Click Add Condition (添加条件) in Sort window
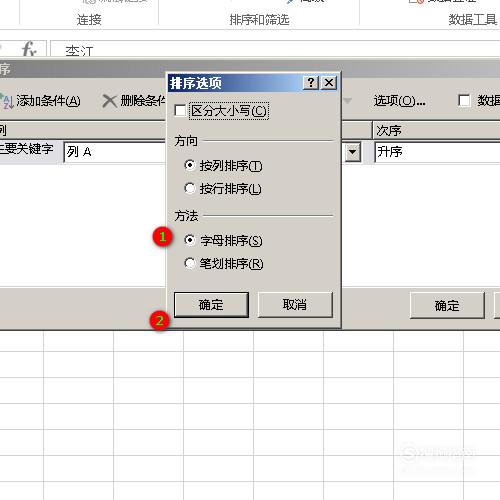 click(x=41, y=101)
